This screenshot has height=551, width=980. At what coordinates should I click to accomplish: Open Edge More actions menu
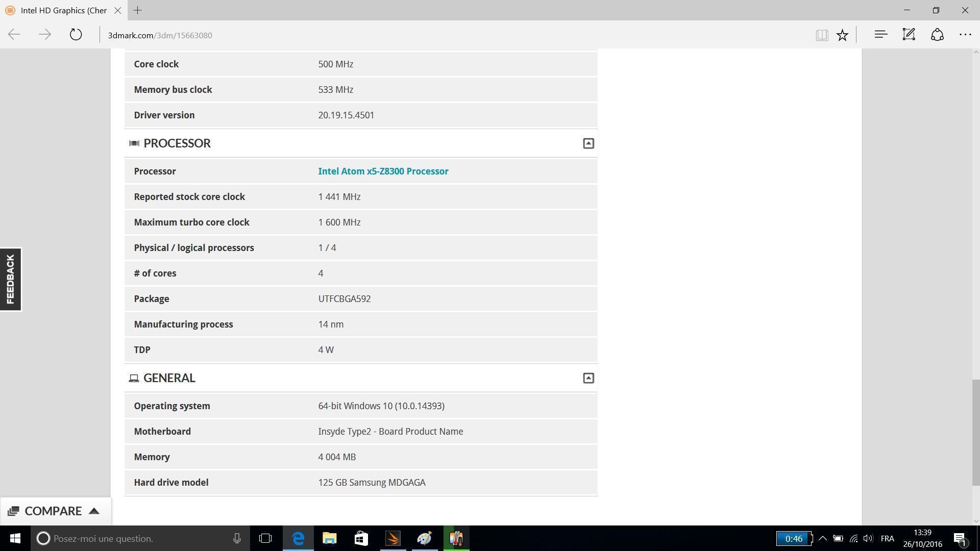coord(965,35)
